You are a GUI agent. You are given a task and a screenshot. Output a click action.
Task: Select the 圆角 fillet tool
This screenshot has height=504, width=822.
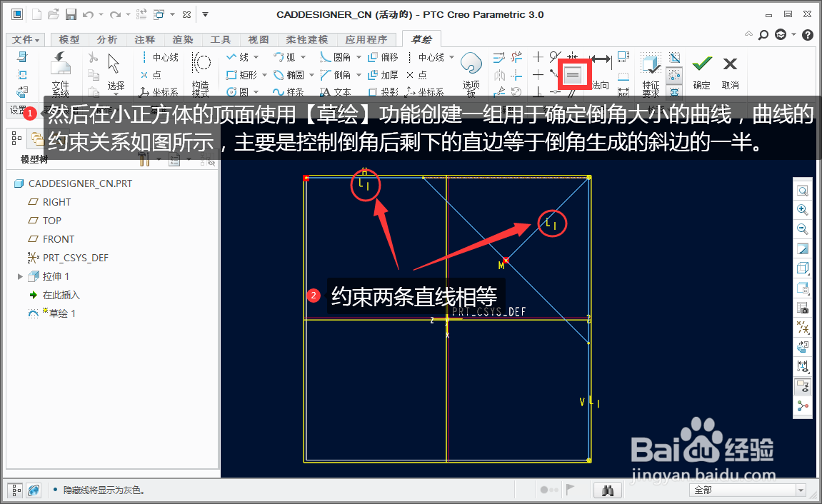point(336,57)
